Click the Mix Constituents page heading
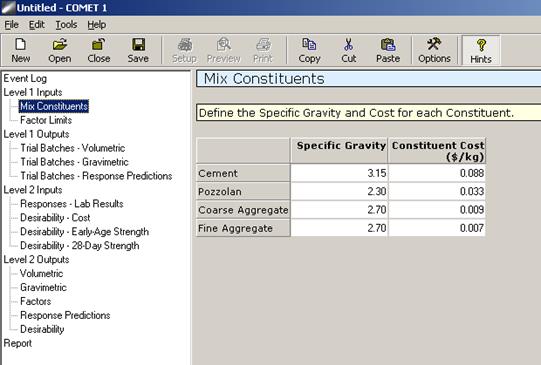The height and width of the screenshot is (365, 541). tap(264, 79)
